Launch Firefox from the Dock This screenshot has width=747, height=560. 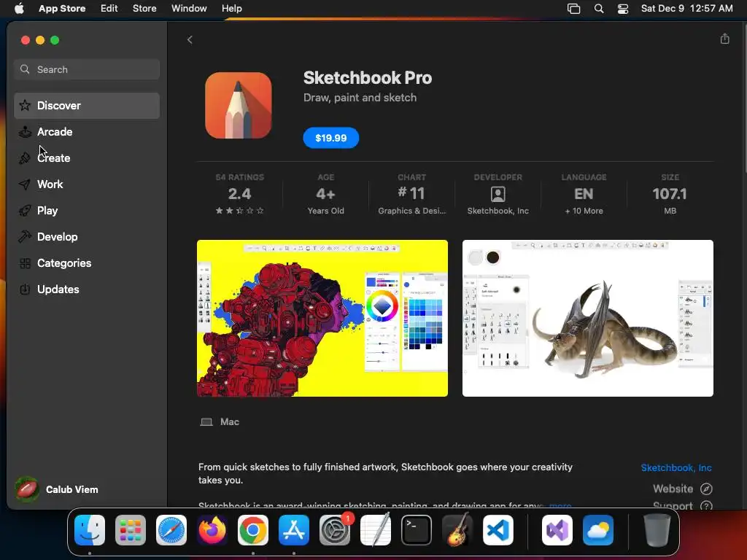[x=212, y=530]
